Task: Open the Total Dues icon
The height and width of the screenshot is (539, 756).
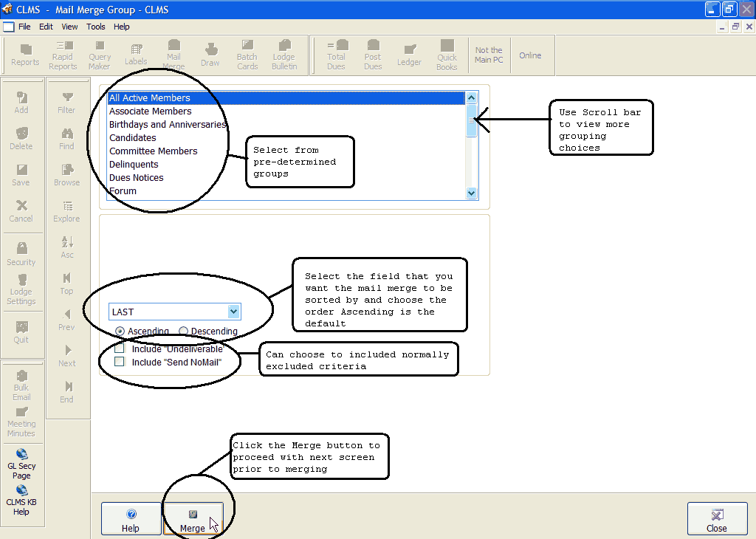Action: 337,55
